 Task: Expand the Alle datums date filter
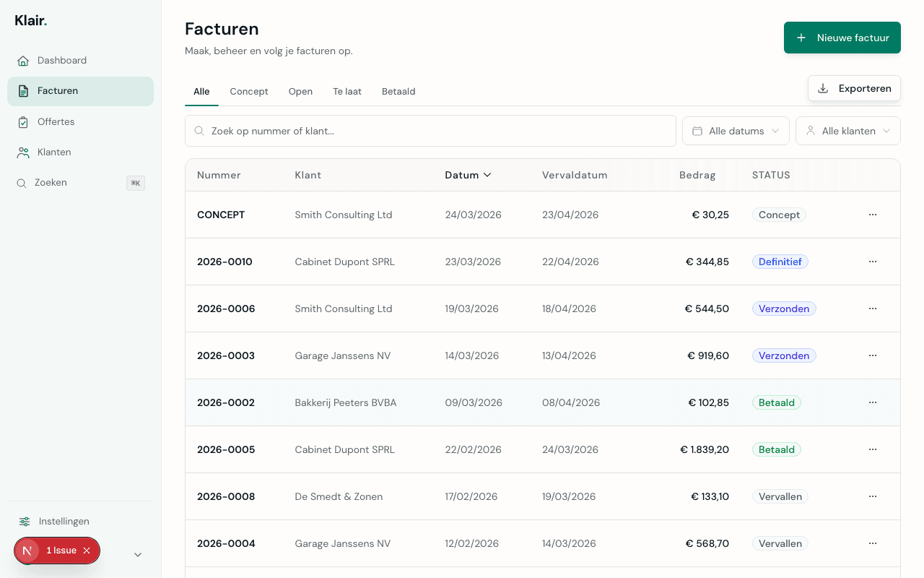click(735, 131)
